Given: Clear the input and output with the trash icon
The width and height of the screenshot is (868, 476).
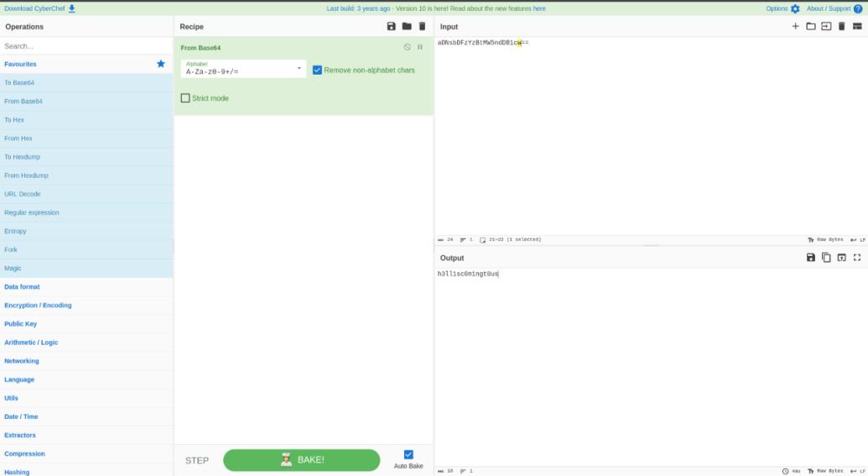Looking at the screenshot, I should point(841,26).
